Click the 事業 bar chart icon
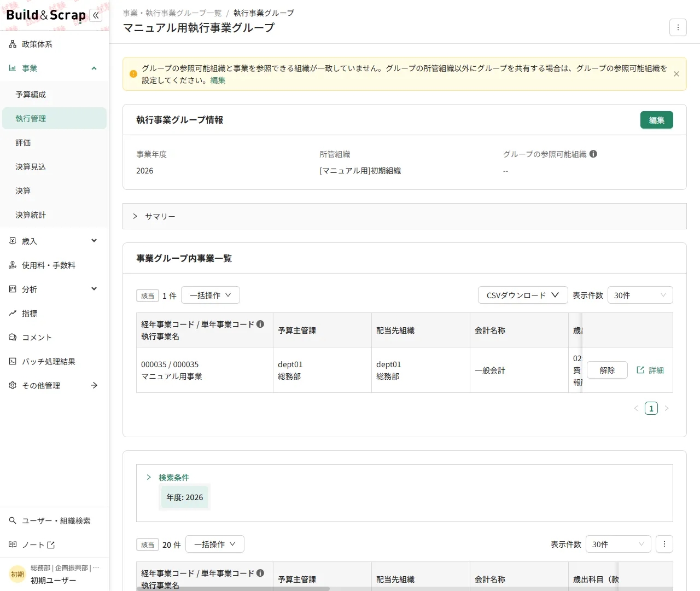 pyautogui.click(x=13, y=68)
